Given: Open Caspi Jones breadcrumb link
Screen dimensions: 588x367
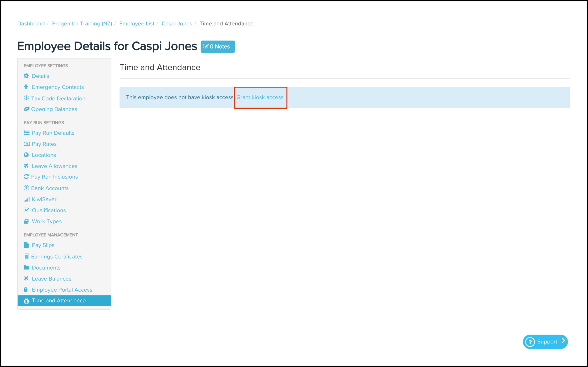Looking at the screenshot, I should click(x=177, y=24).
